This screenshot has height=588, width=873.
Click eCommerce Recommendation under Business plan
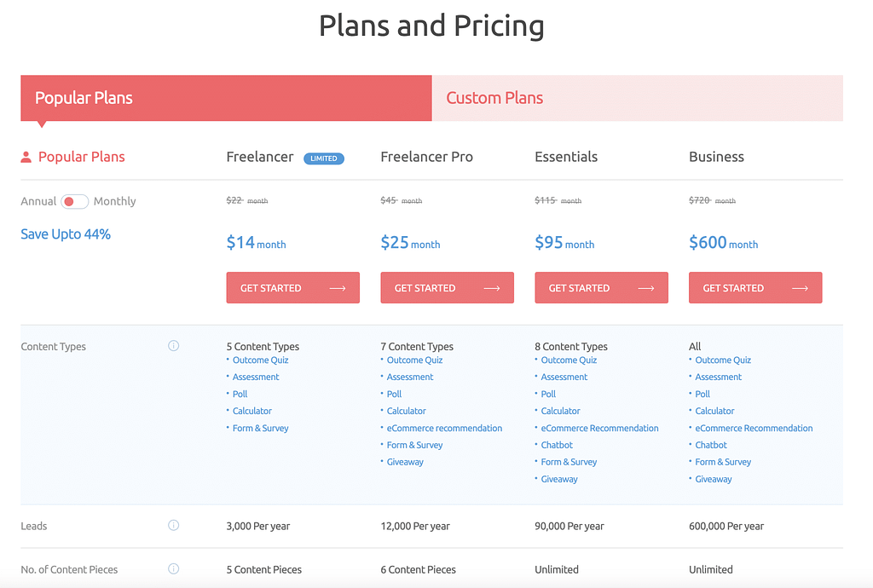(x=754, y=428)
